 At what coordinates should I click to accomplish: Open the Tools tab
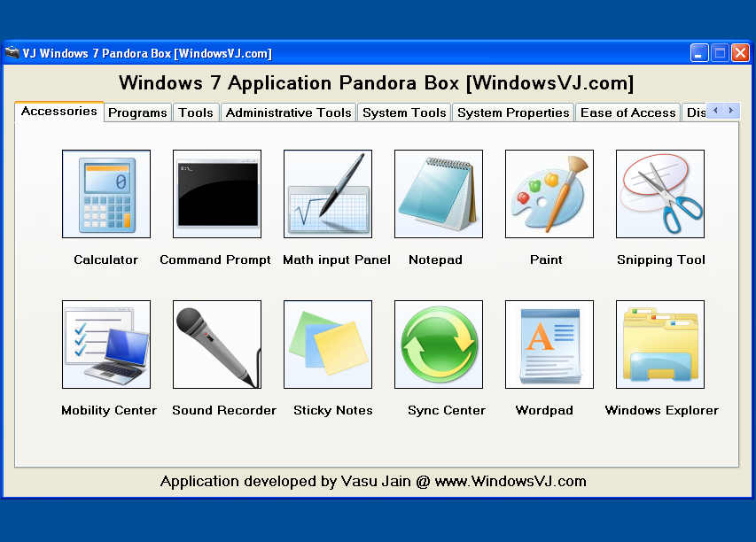coord(196,112)
